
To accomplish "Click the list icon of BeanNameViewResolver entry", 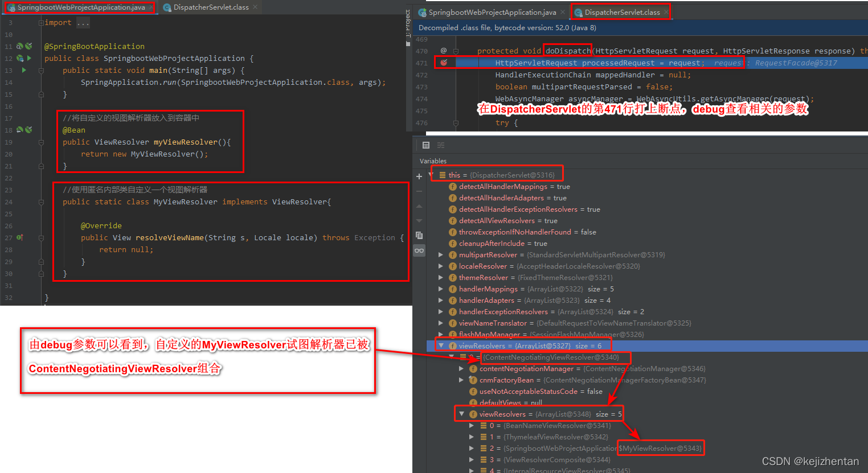I will point(484,426).
